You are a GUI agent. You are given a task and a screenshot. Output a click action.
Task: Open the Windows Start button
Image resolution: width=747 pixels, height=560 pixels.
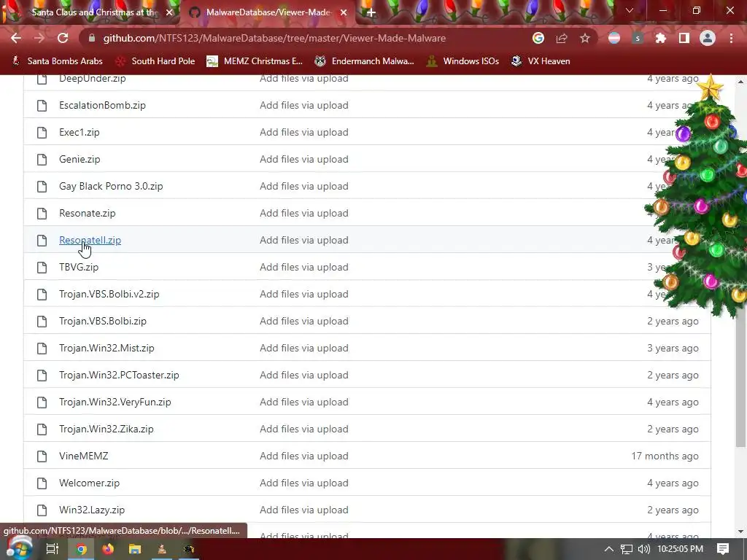coord(19,548)
